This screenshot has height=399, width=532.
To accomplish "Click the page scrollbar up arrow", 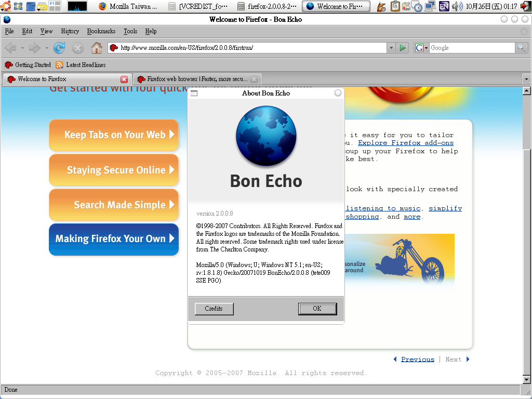I will [x=527, y=90].
